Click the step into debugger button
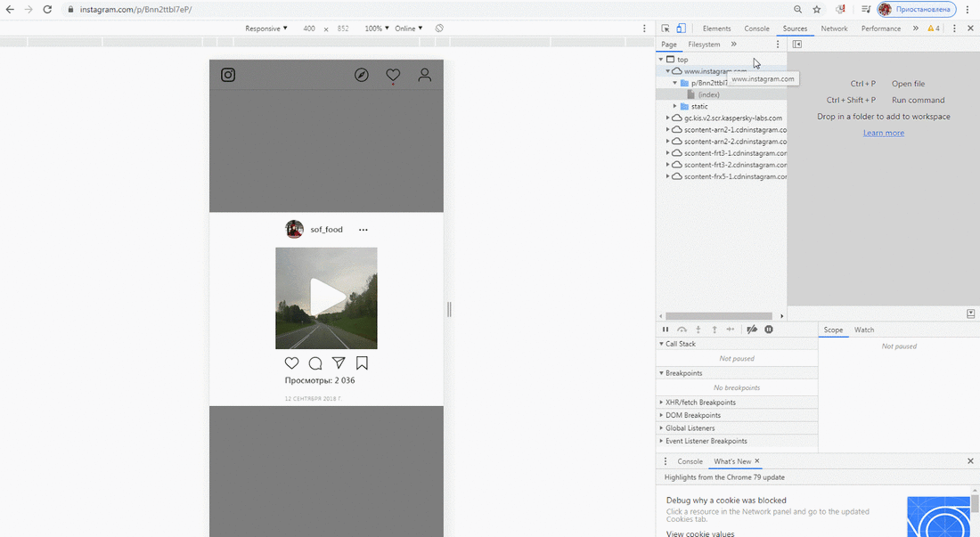 (698, 330)
